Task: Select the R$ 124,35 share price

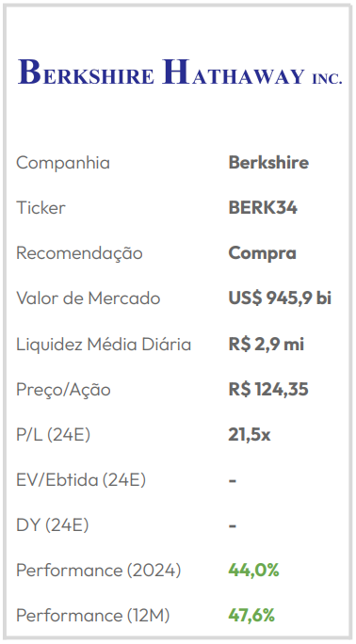Action: [x=268, y=390]
